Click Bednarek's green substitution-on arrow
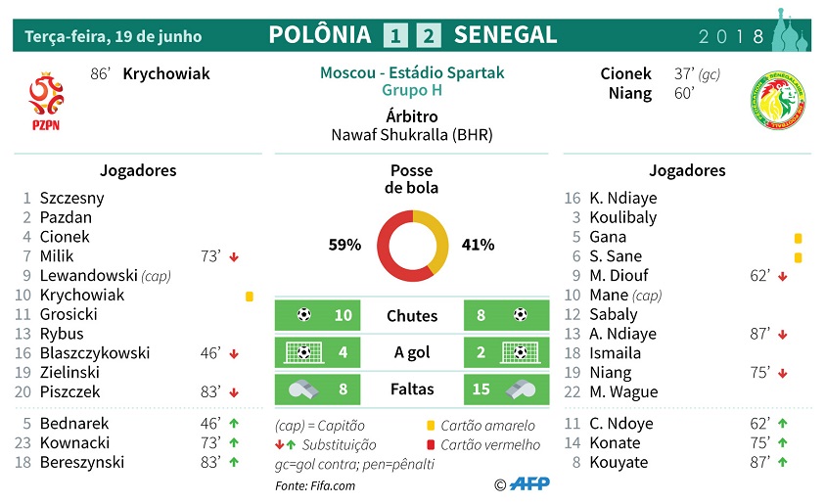 (234, 423)
